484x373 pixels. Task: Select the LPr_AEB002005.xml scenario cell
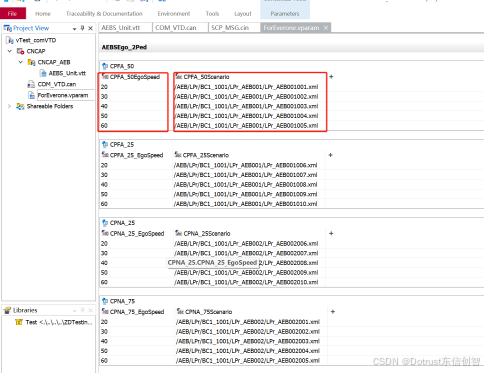pos(248,361)
